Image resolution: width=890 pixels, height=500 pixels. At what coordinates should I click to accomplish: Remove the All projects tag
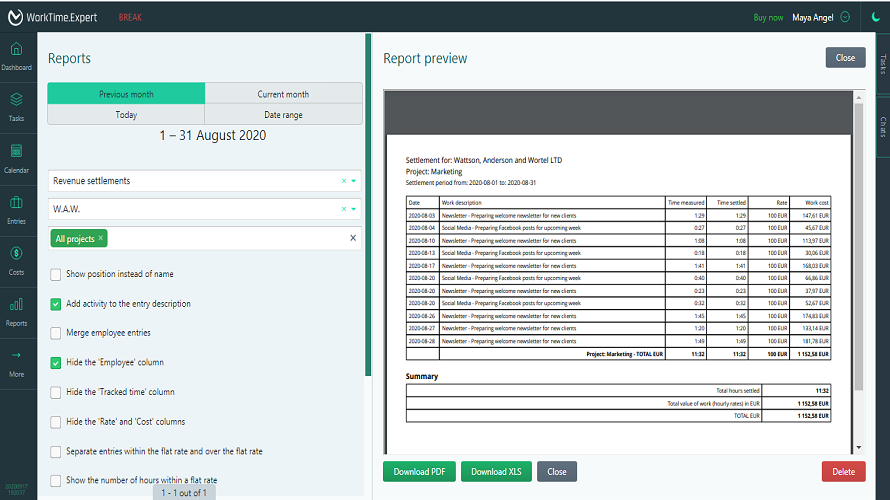pyautogui.click(x=101, y=239)
